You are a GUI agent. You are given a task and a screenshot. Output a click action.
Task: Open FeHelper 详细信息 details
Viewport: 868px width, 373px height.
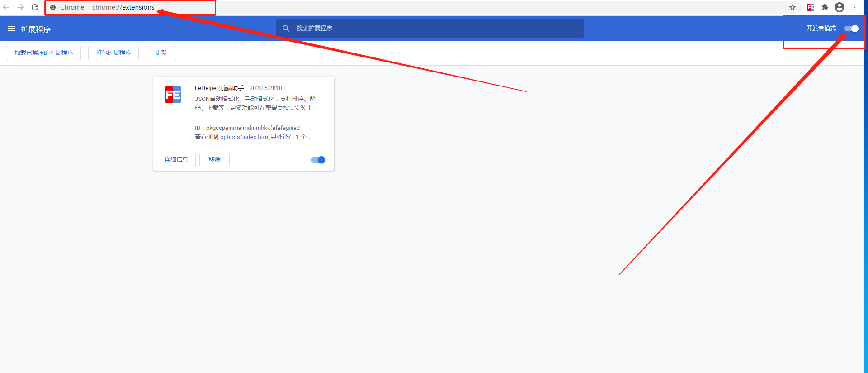176,160
